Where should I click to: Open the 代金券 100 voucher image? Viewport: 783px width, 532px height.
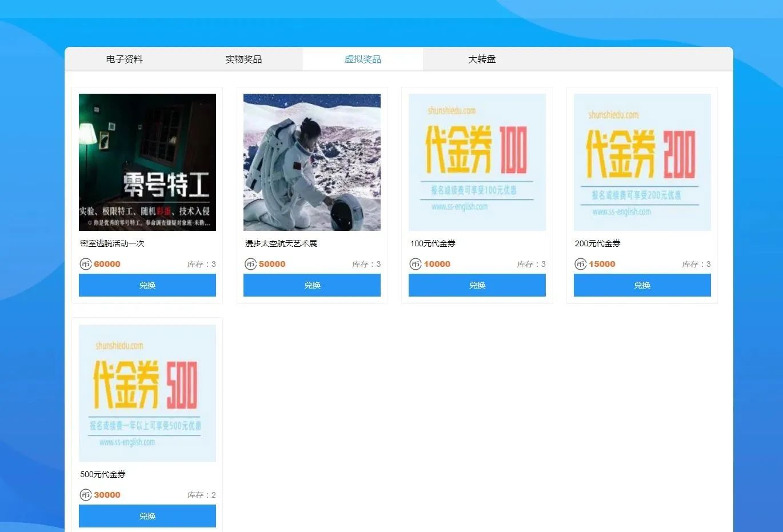pyautogui.click(x=477, y=162)
